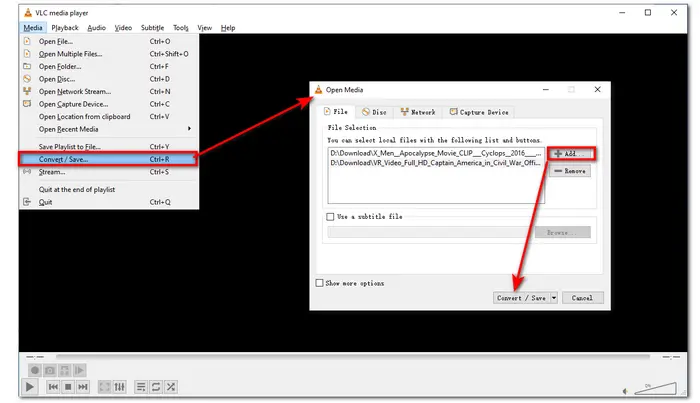The image size is (700, 403).
Task: Click the Browse... button
Action: pos(562,232)
